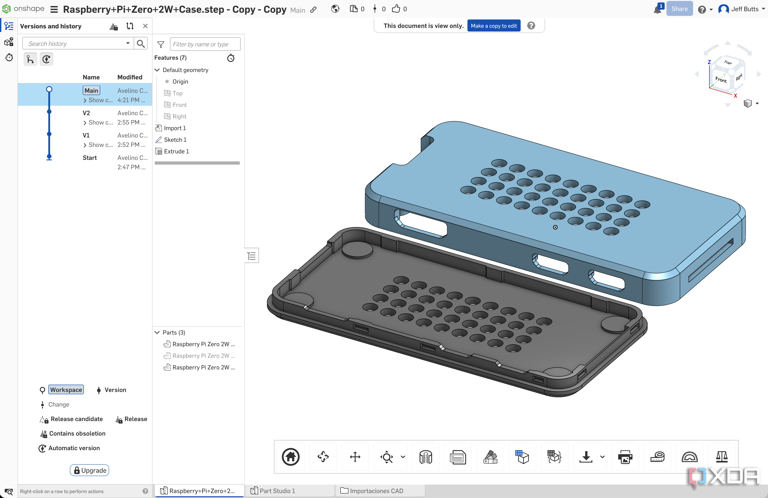Select the Sketch 1 feature
768x498 pixels.
tap(175, 140)
